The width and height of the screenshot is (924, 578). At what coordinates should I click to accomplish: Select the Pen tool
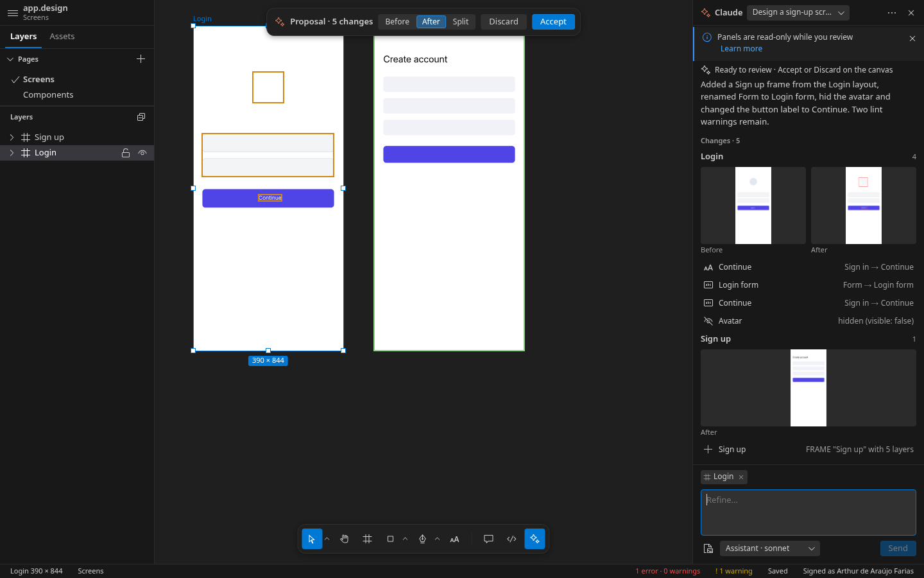(422, 539)
